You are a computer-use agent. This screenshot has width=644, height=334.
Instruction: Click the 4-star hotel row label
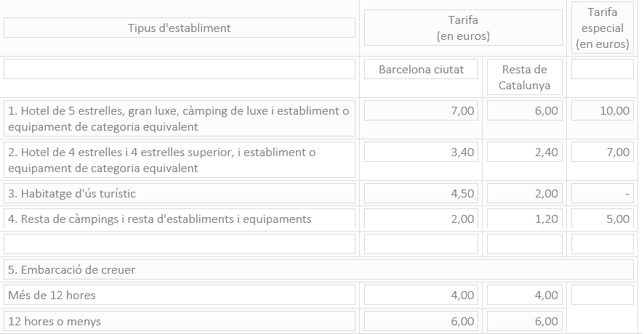(180, 160)
